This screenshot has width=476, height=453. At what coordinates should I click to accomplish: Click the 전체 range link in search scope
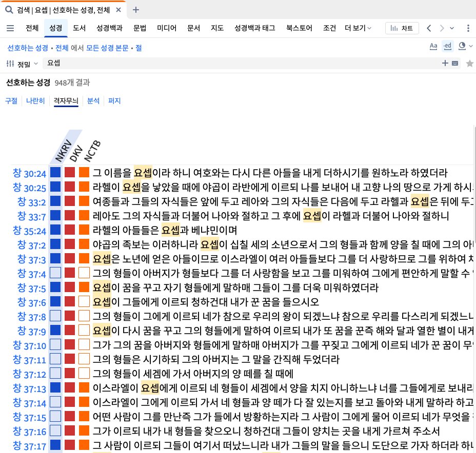coord(62,48)
